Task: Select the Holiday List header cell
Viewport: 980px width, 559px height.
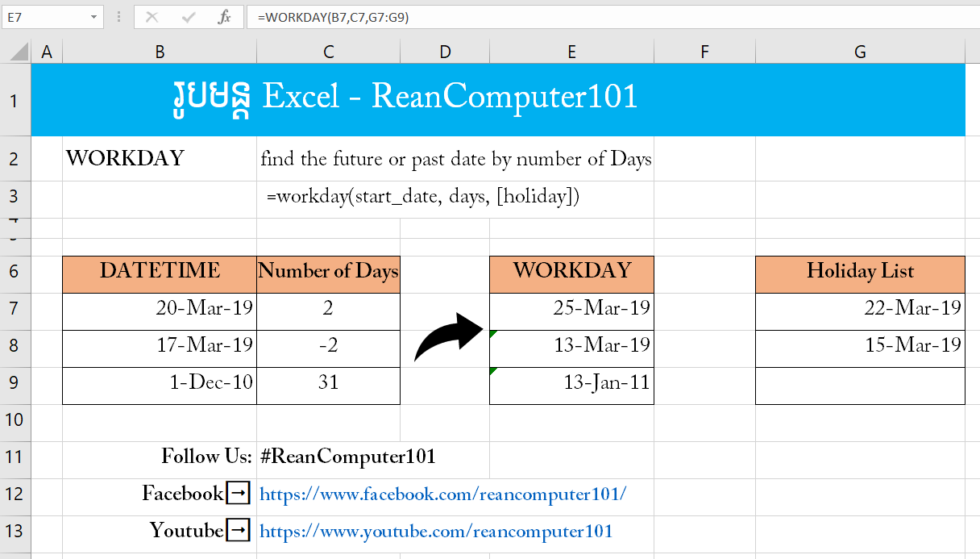Action: point(859,273)
